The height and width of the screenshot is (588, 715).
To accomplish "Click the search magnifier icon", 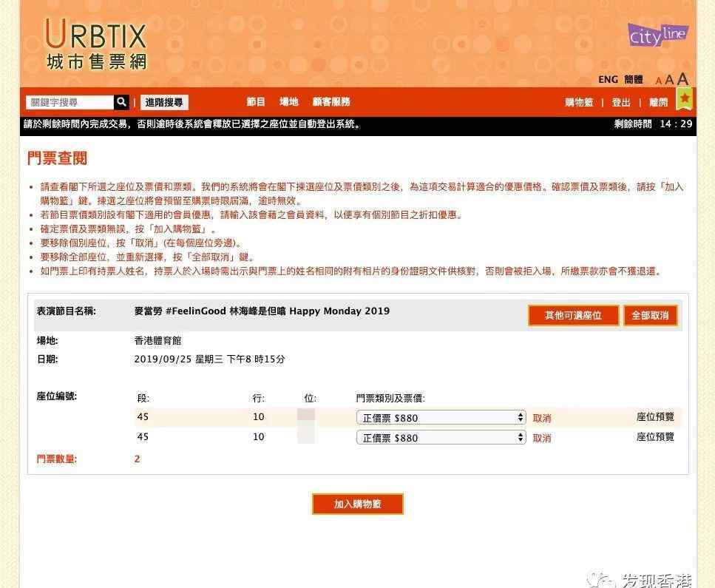I will (x=121, y=102).
